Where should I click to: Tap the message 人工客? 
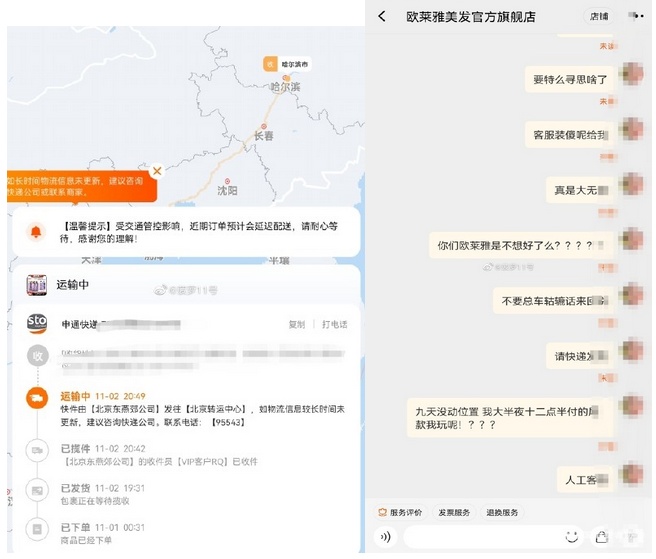(585, 480)
